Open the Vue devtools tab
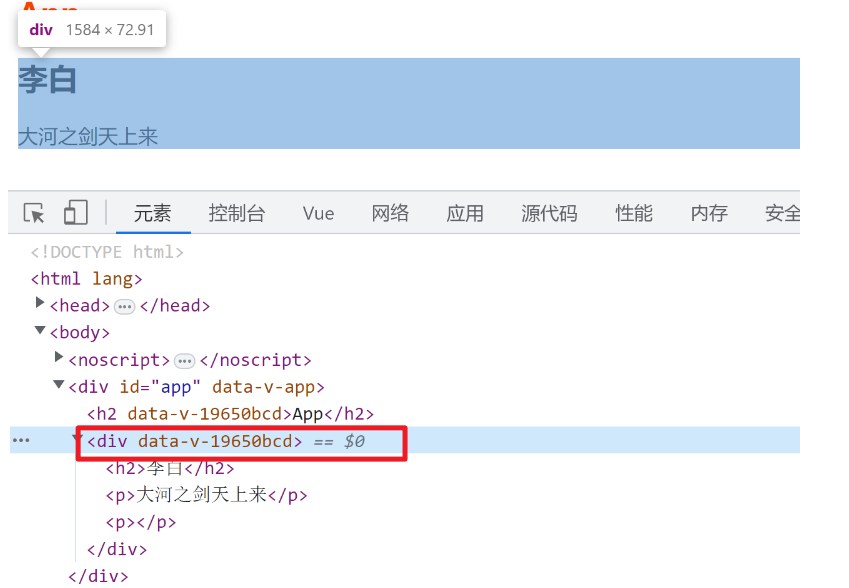 click(x=318, y=213)
